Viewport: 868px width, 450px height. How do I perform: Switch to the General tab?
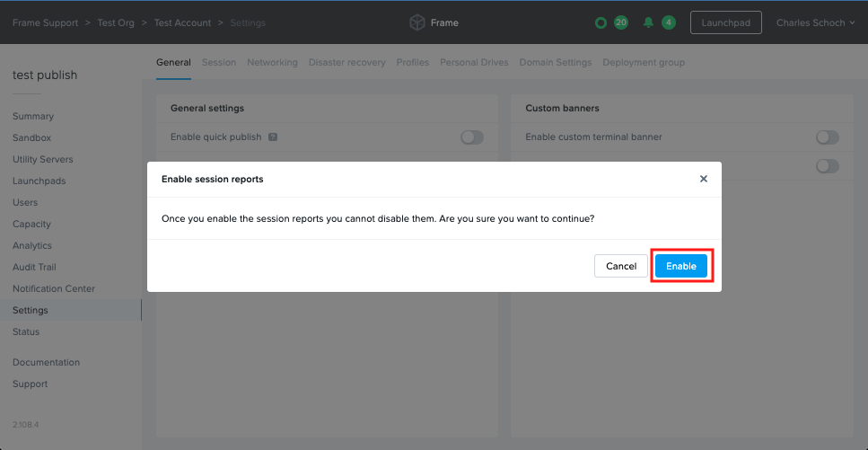coord(173,63)
